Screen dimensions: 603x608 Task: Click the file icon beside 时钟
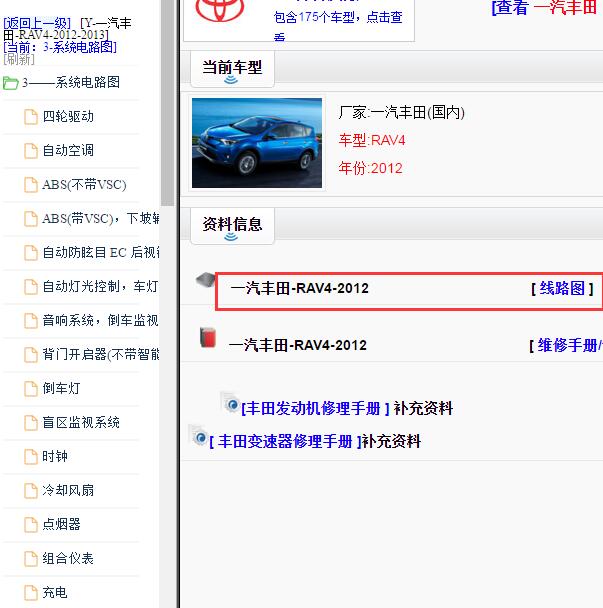(x=31, y=457)
